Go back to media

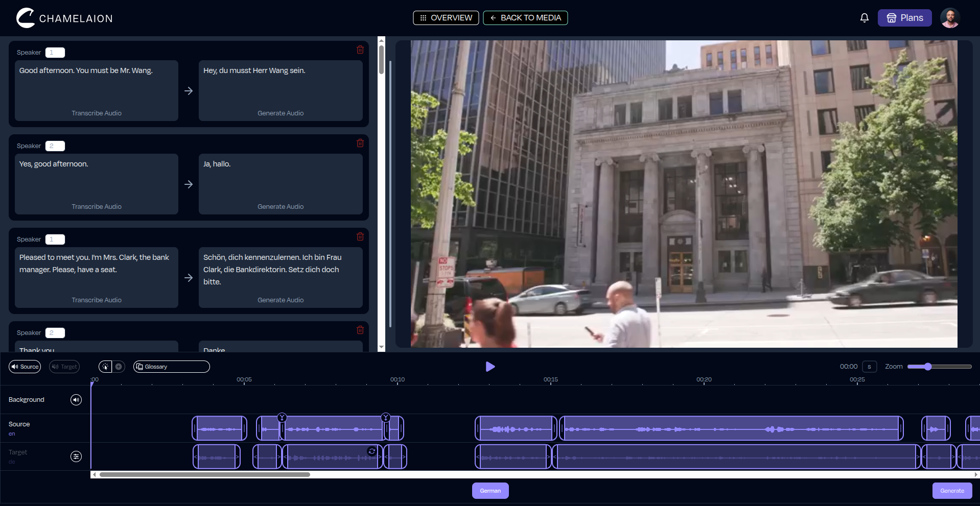525,18
